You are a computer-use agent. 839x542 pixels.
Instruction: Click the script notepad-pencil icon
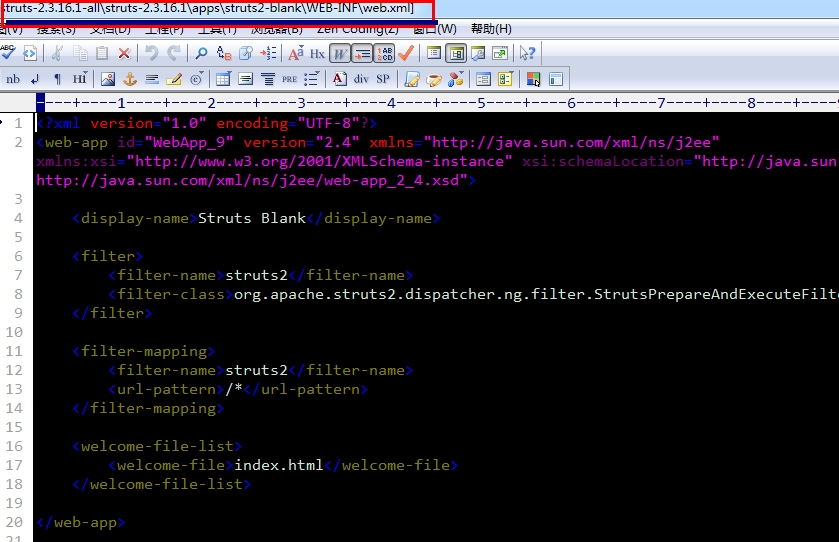[x=411, y=79]
